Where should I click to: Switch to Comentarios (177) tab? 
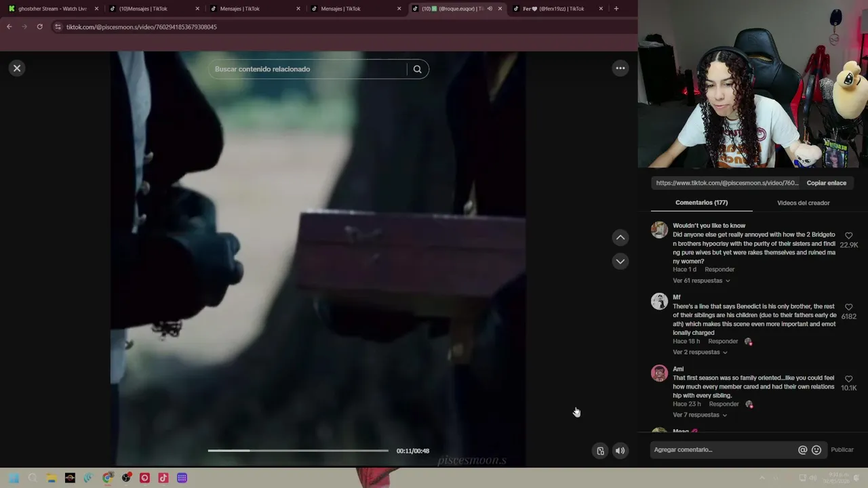[701, 203]
